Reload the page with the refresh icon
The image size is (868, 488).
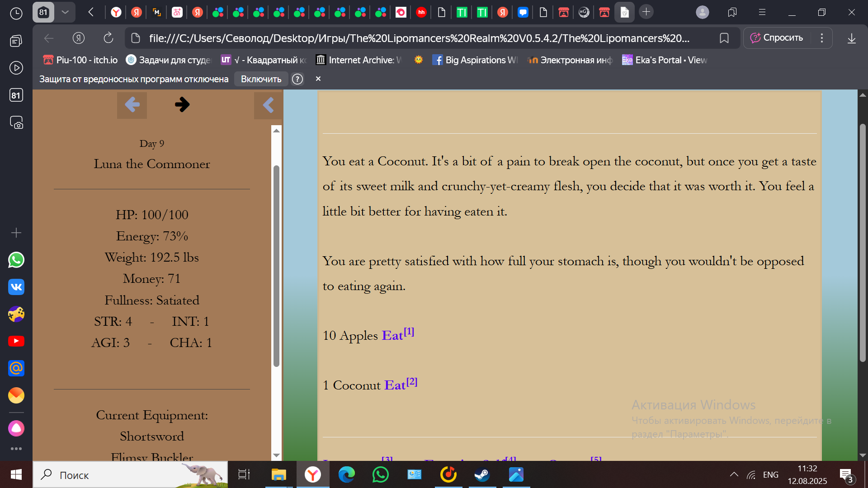(108, 38)
